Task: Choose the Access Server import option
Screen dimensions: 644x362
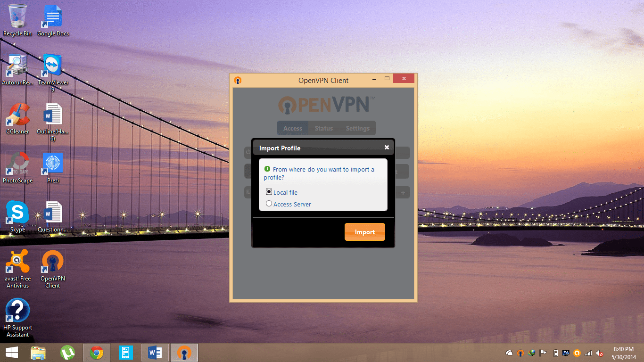Action: [x=269, y=204]
